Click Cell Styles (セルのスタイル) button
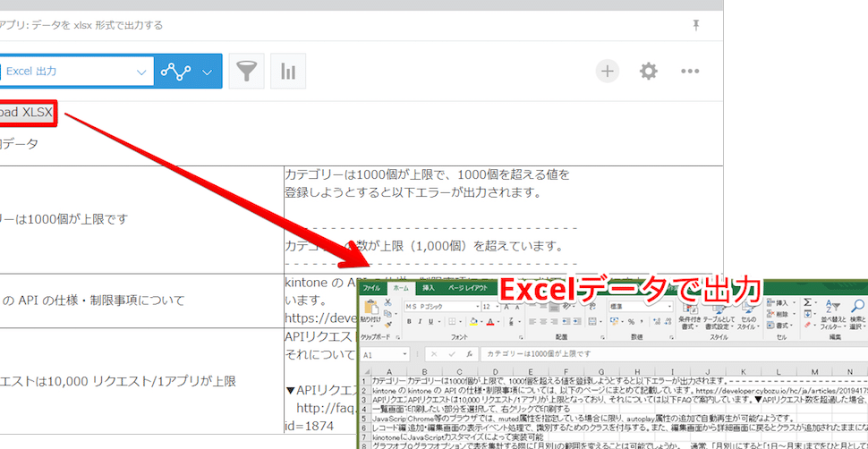The width and height of the screenshot is (868, 449). tap(748, 316)
